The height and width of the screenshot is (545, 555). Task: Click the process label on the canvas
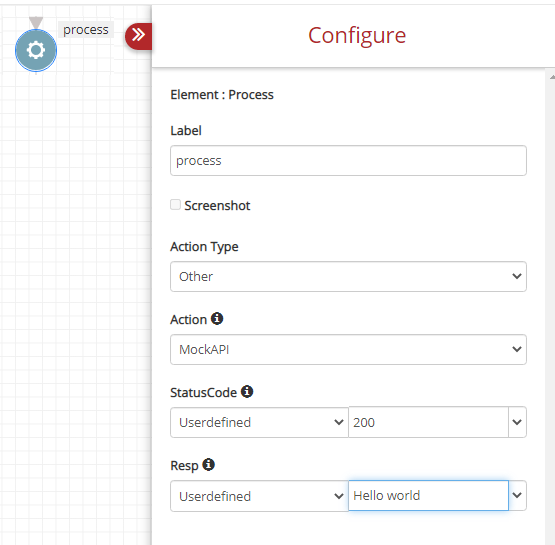86,30
